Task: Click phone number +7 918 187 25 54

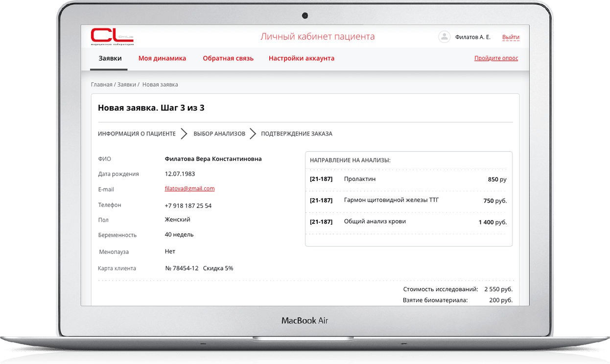Action: click(x=188, y=206)
